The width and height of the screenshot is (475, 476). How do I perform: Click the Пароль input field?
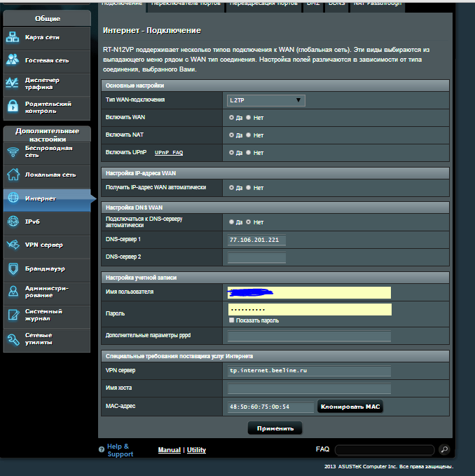(x=310, y=310)
